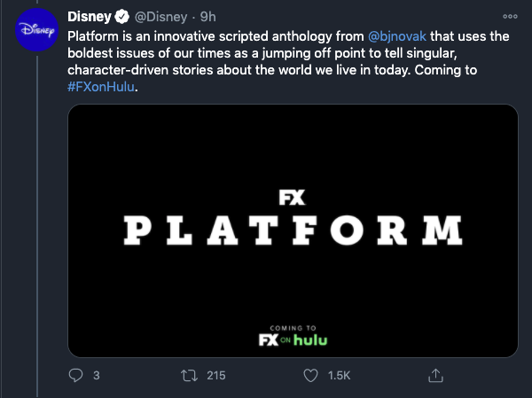Retweet using the retweet arrows icon

pyautogui.click(x=189, y=376)
